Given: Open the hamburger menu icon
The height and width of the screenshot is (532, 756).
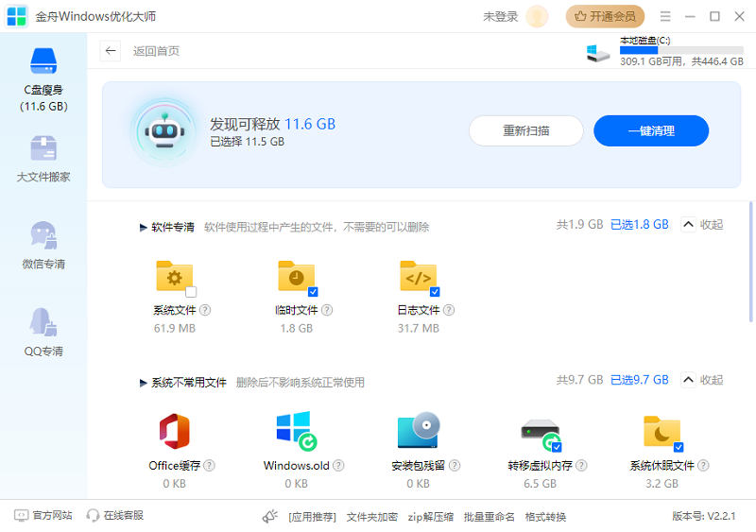Looking at the screenshot, I should [x=665, y=16].
